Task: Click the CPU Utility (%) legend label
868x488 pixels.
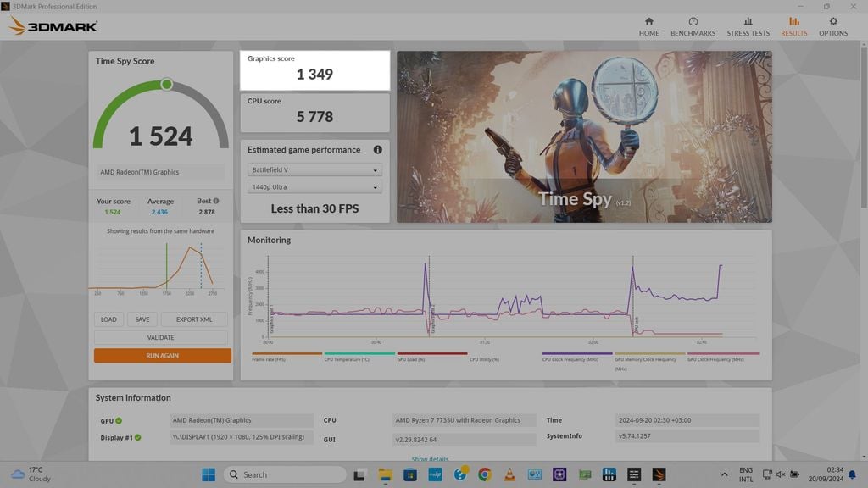Action: (484, 359)
